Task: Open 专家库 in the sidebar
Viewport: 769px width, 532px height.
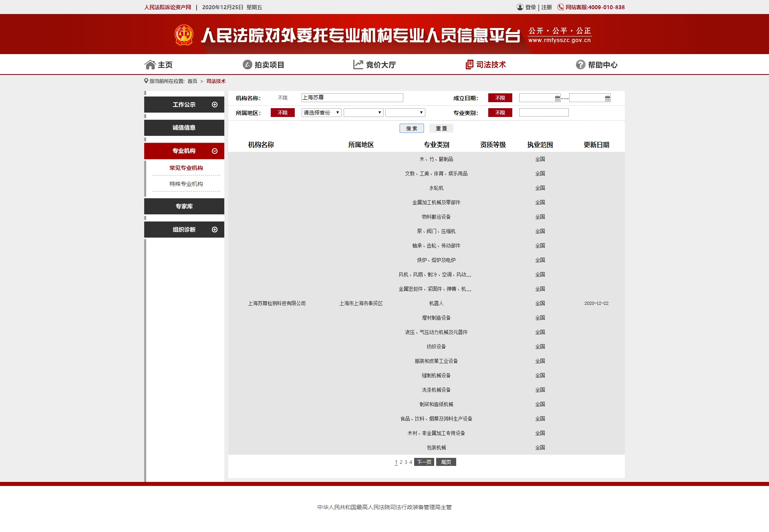Action: (184, 206)
